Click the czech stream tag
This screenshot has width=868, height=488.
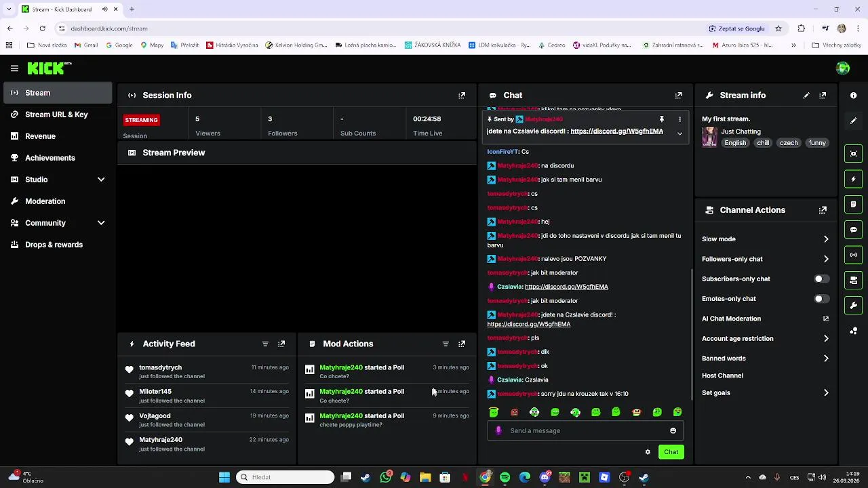(789, 143)
